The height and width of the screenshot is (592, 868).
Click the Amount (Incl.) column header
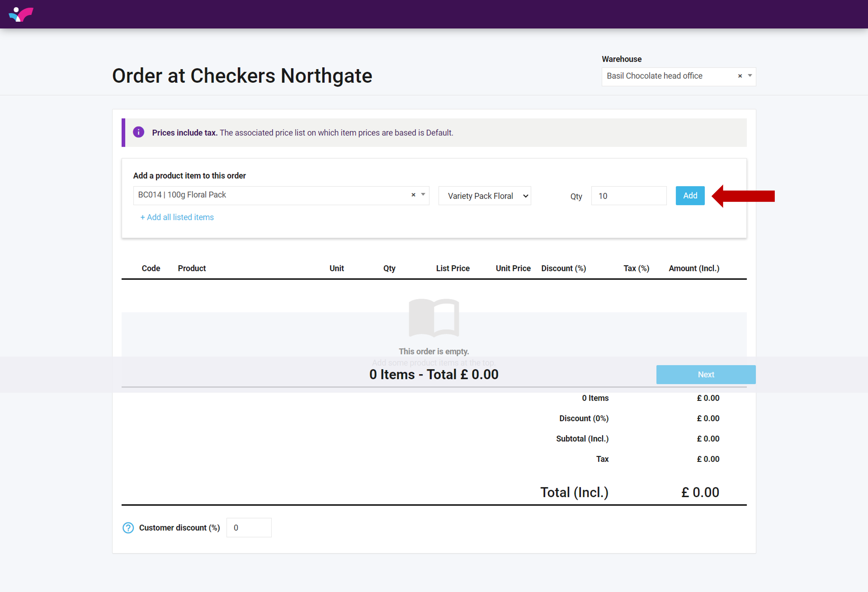693,268
